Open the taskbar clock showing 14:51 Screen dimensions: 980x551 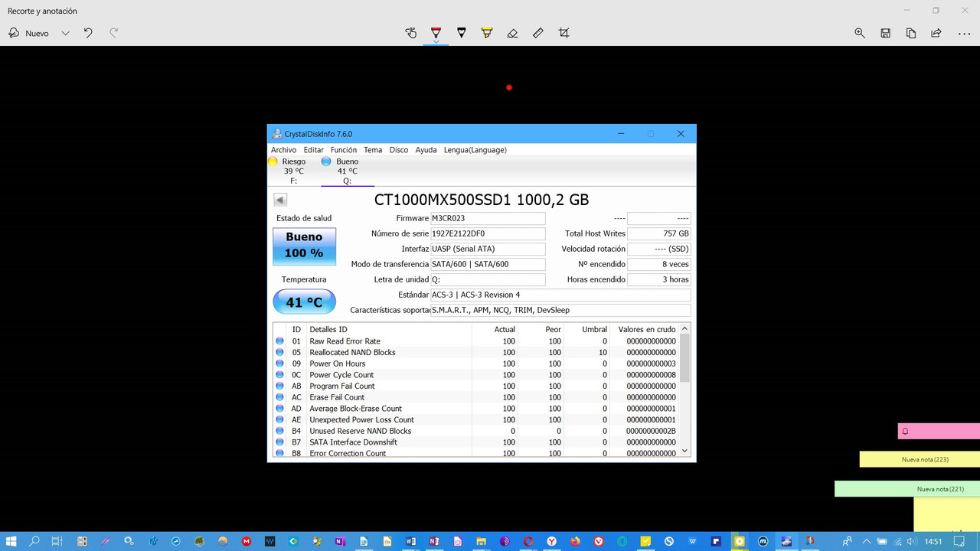point(933,541)
